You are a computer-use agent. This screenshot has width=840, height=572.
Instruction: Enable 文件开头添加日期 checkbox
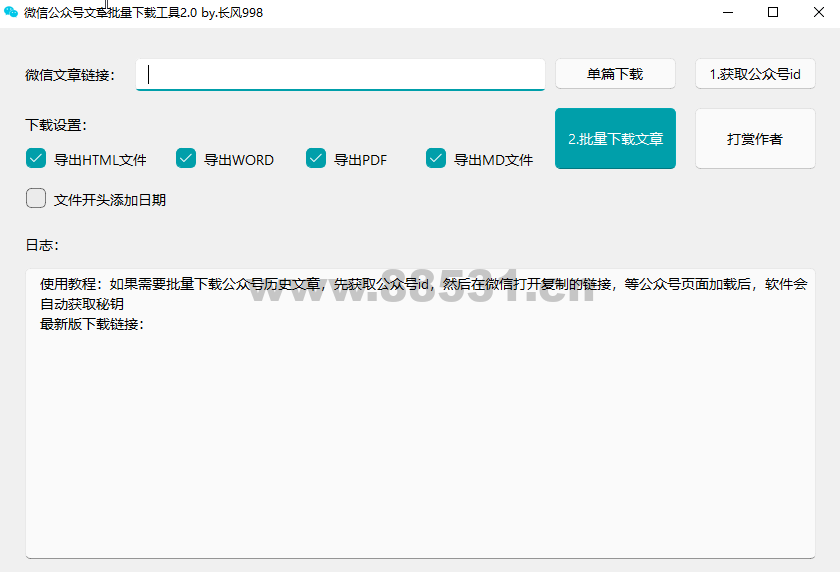[36, 198]
